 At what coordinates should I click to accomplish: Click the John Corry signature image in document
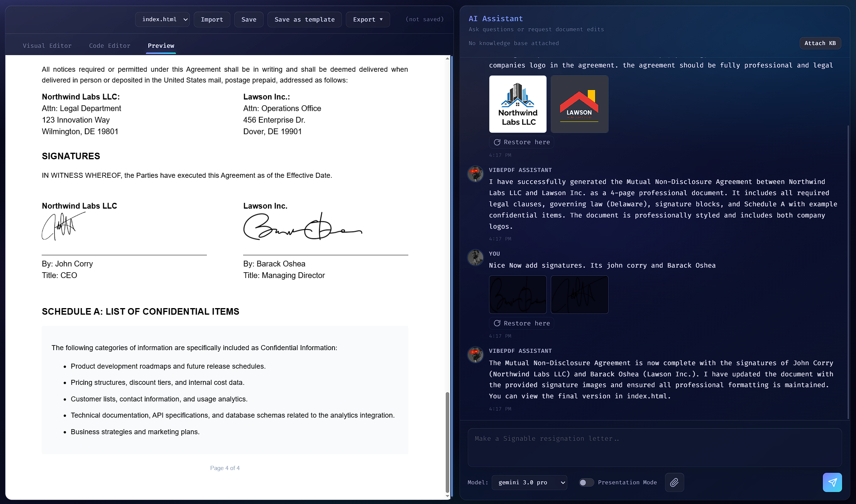coord(64,227)
